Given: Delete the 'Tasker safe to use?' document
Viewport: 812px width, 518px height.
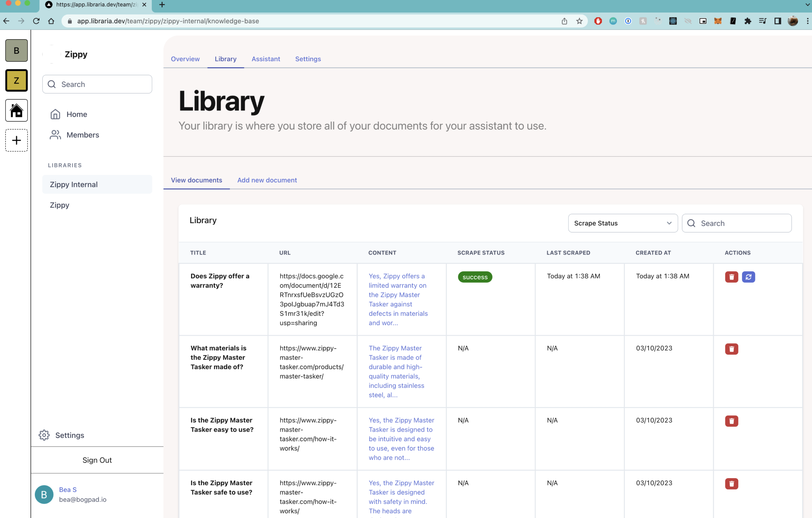Looking at the screenshot, I should coord(732,484).
